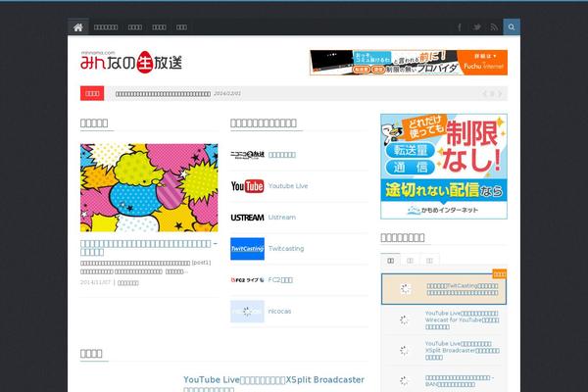Click the orange badge on the TwitCasting post
Screen dimensions: 588x392
[500, 274]
